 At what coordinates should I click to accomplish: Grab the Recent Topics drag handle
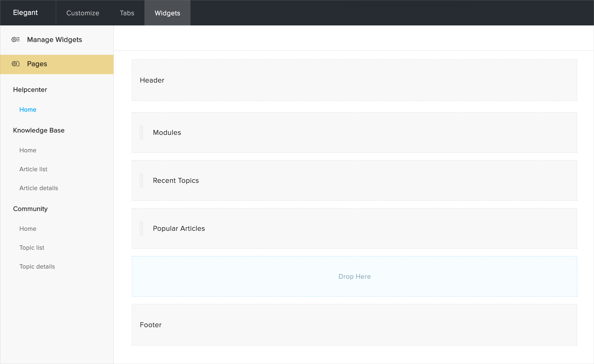pos(141,180)
